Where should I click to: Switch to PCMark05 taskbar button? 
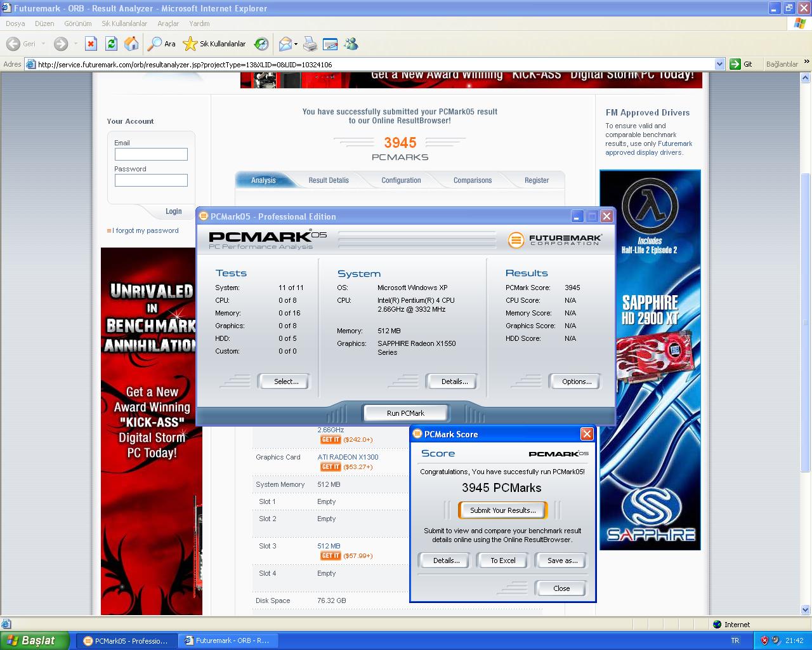[126, 640]
